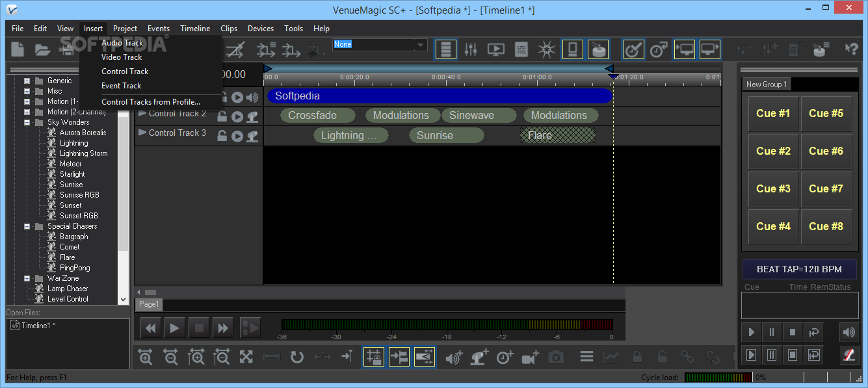The image size is (868, 388).
Task: Toggle the drum cue pad icon
Action: 598,49
